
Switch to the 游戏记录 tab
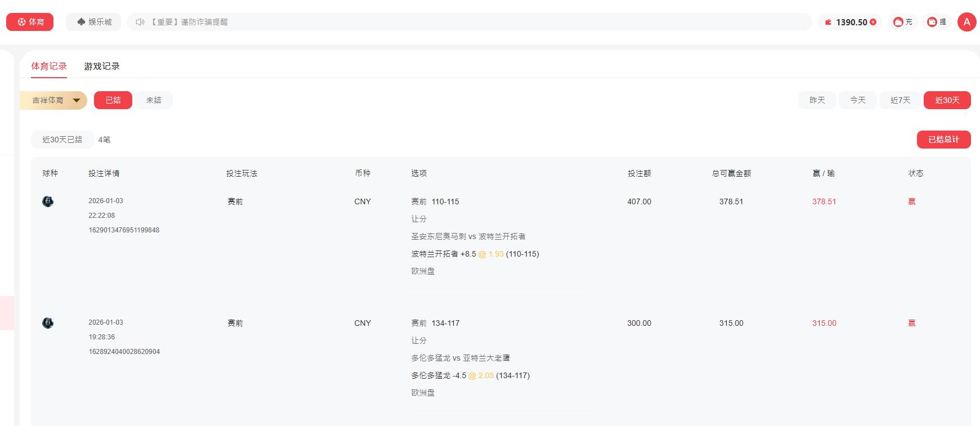pyautogui.click(x=102, y=66)
